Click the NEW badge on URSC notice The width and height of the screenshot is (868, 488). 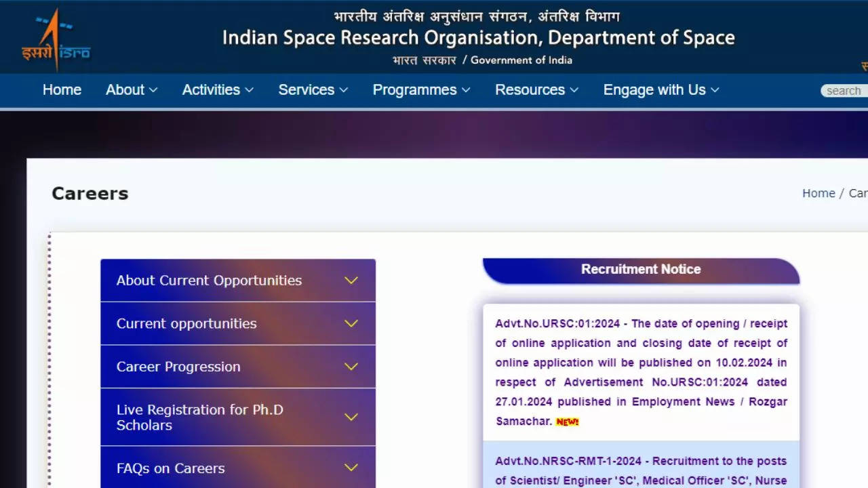click(568, 422)
